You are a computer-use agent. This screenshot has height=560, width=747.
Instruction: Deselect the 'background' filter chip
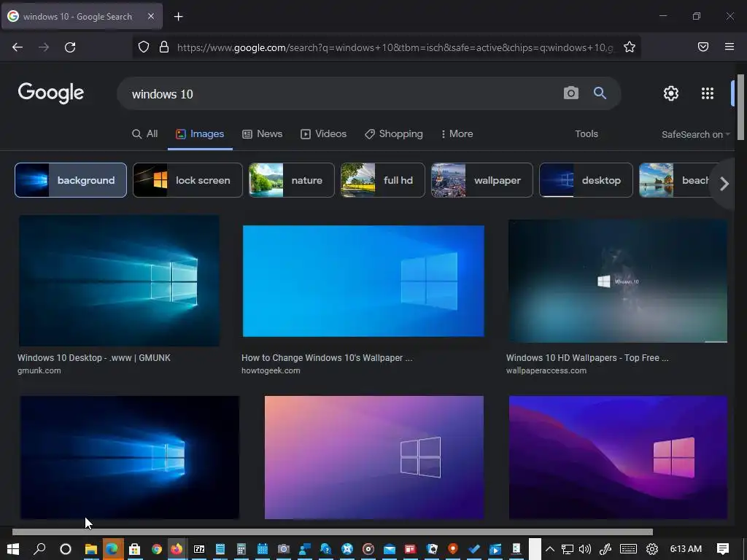click(x=71, y=180)
